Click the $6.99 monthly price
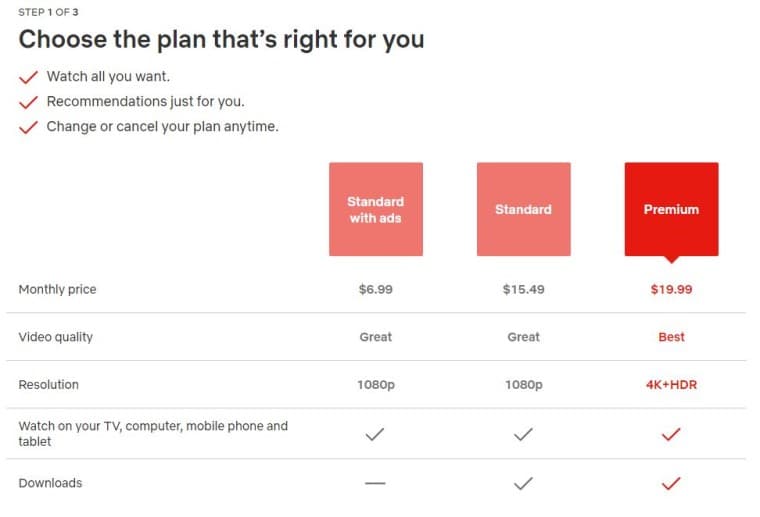 coord(375,290)
